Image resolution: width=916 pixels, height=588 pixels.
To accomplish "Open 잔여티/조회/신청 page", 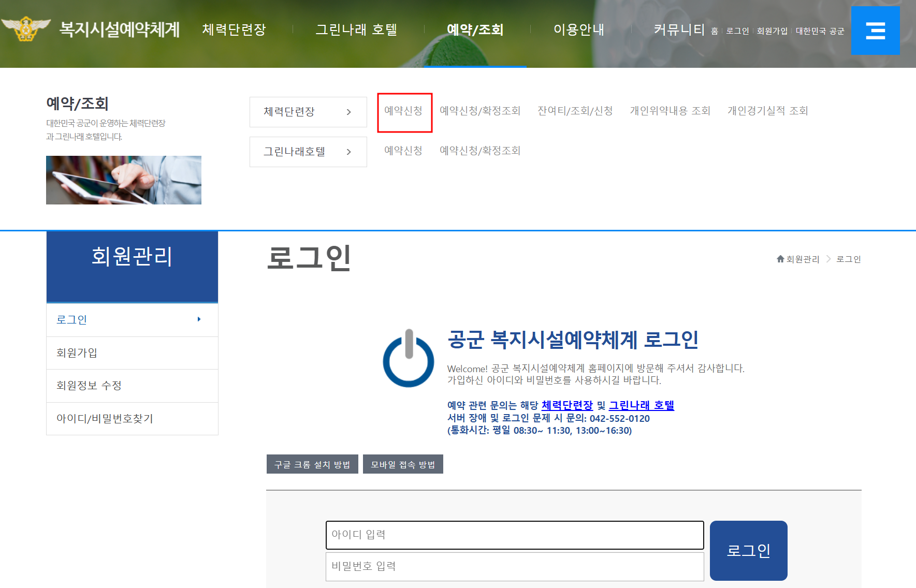I will click(576, 110).
